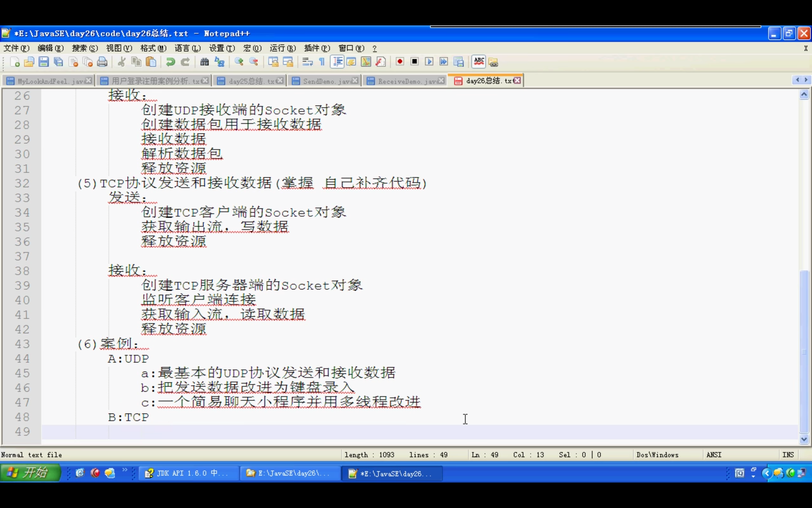Screen dimensions: 812x508
Task: Close the current document via toolbar
Action: click(x=73, y=62)
